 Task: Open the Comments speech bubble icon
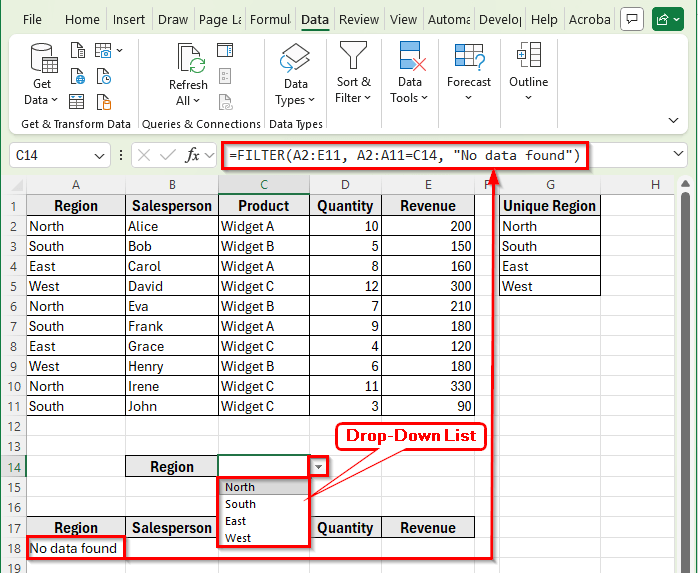[x=632, y=19]
